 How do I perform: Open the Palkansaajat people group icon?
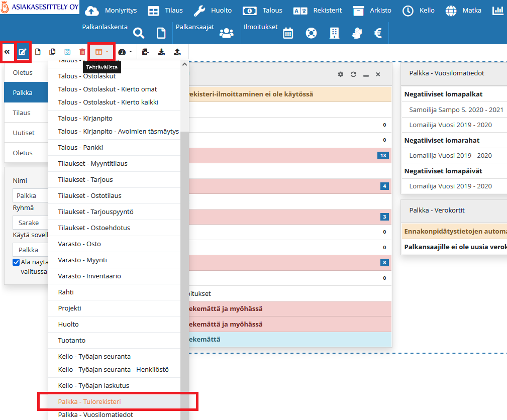tap(227, 33)
